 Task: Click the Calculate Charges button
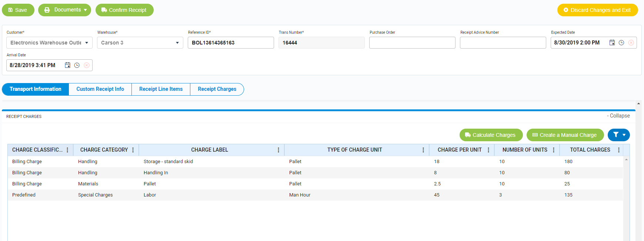tap(491, 135)
